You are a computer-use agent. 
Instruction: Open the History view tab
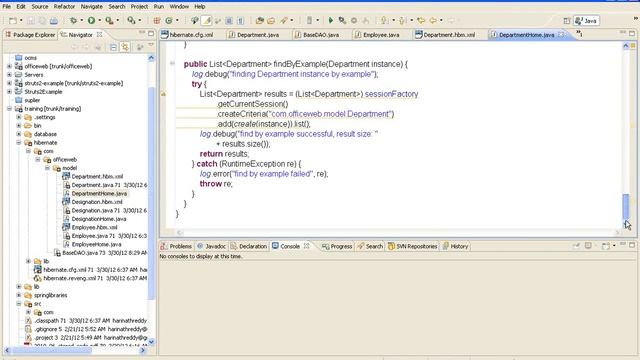(x=455, y=247)
